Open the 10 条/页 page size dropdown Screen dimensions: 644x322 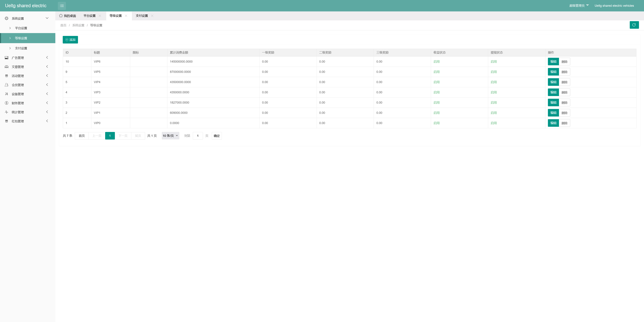pos(170,136)
